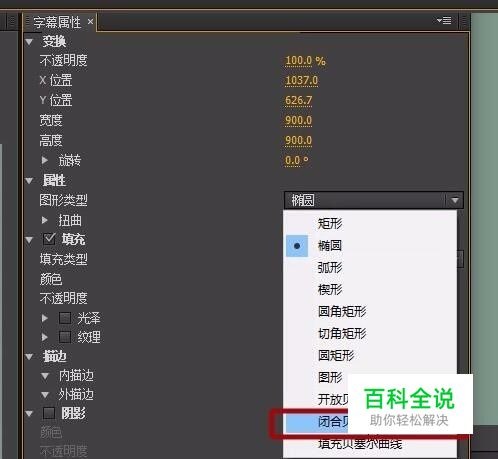498x459 pixels.
Task: Expand the 旋转 property
Action: [x=45, y=160]
